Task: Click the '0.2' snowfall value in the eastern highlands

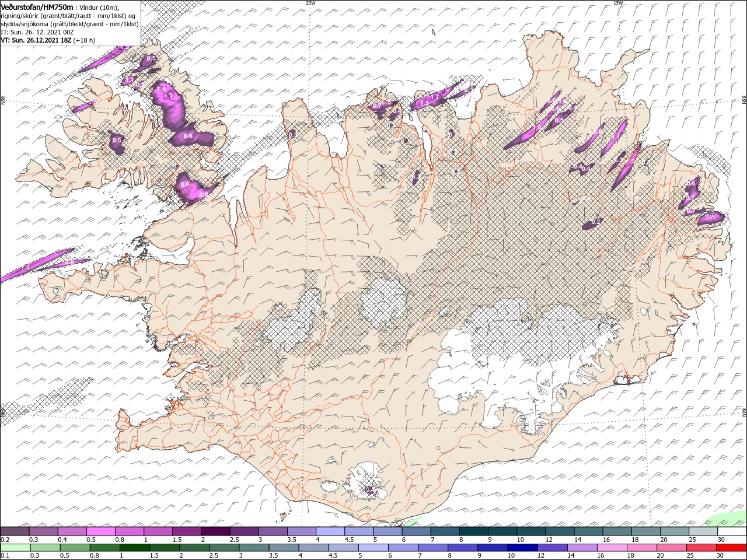Action: click(x=595, y=222)
